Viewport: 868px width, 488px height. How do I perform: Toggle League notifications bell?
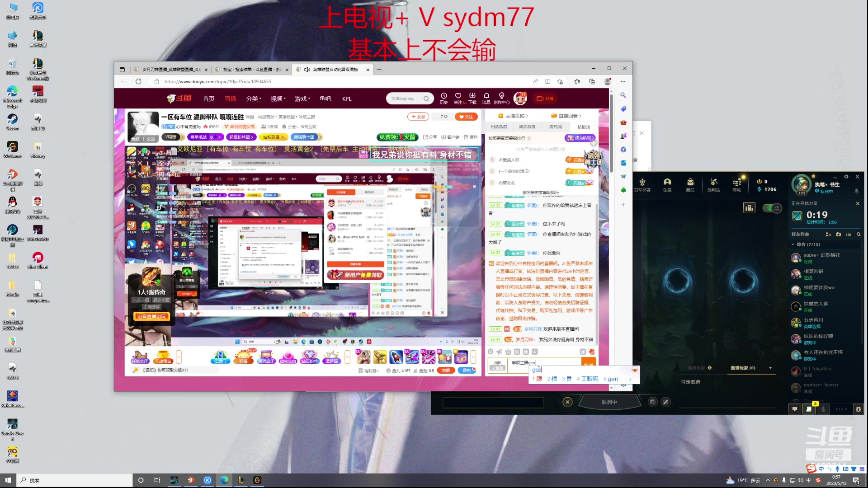tap(856, 191)
